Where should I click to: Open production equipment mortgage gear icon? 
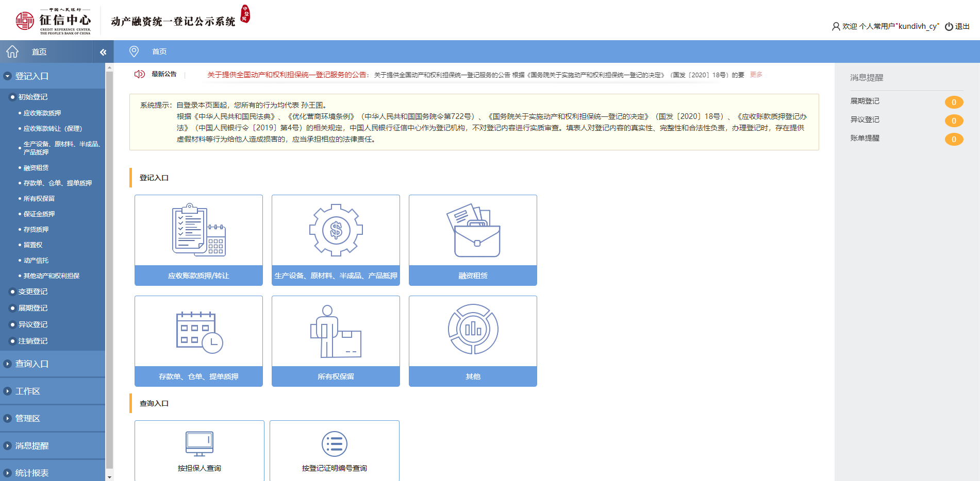tap(336, 230)
